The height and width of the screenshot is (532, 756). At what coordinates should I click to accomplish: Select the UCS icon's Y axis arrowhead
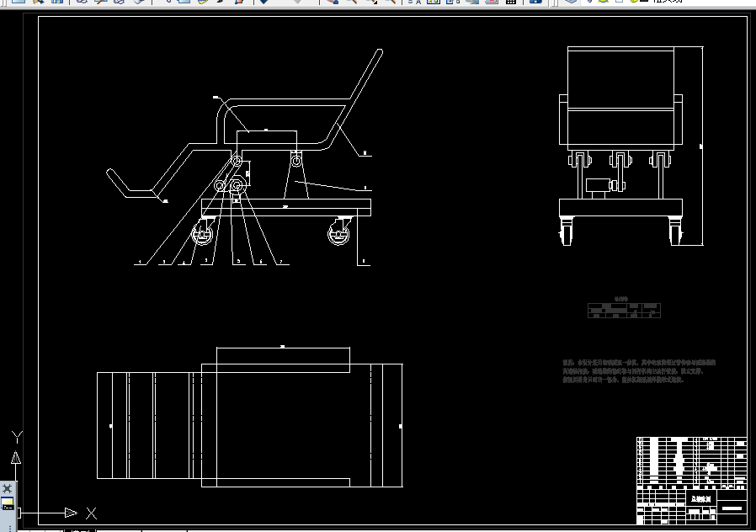tap(16, 457)
